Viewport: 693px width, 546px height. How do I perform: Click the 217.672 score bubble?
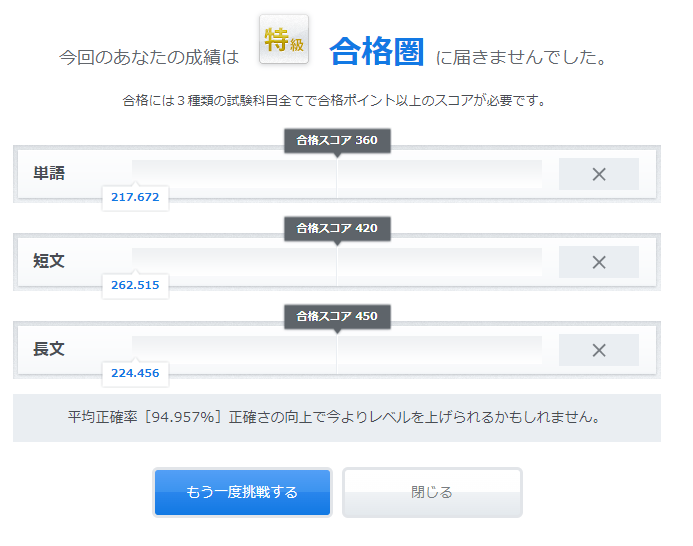tap(135, 197)
